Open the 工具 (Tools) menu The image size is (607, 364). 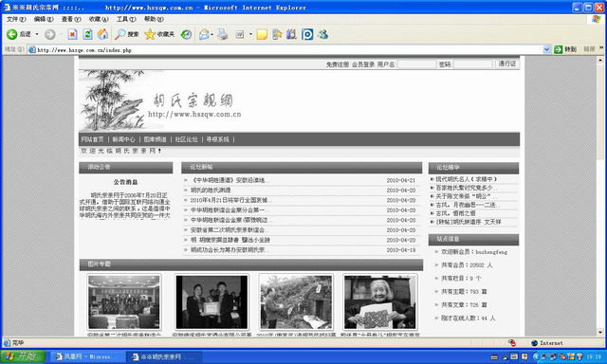pos(126,19)
